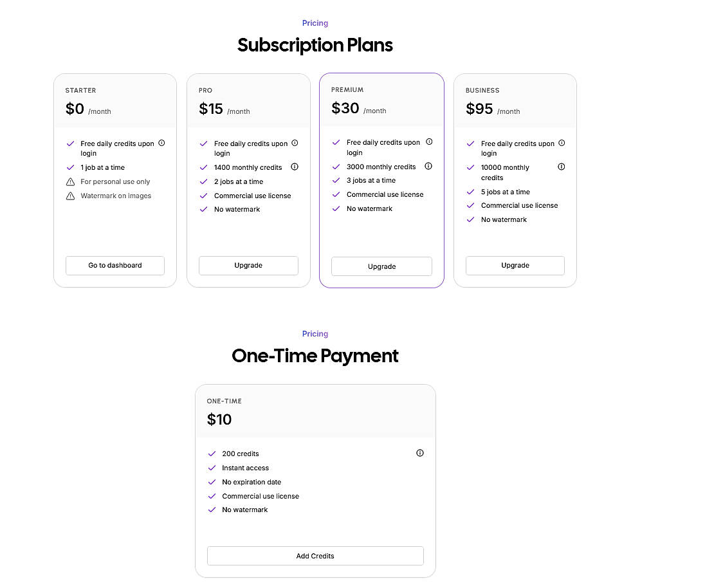
Task: Click the Add Credits button
Action: point(315,556)
